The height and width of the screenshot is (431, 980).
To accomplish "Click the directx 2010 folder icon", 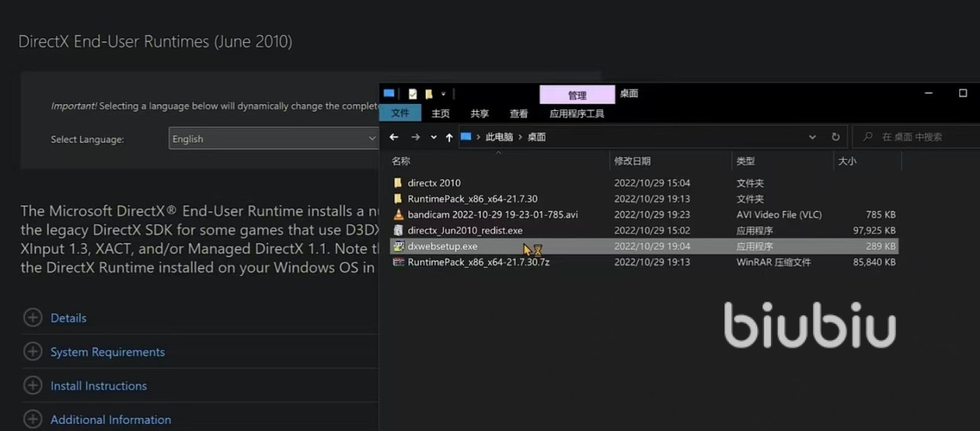I will [x=398, y=184].
